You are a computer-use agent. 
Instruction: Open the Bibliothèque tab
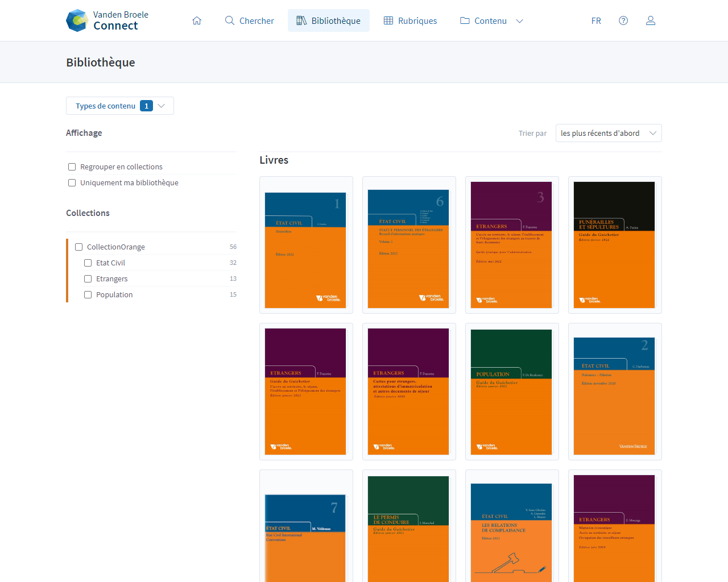(x=329, y=20)
